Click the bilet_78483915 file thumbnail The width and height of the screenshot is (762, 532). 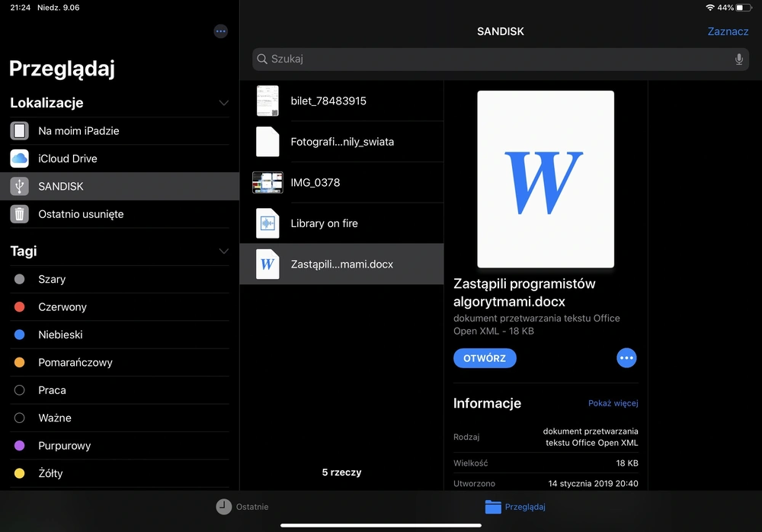coord(267,101)
